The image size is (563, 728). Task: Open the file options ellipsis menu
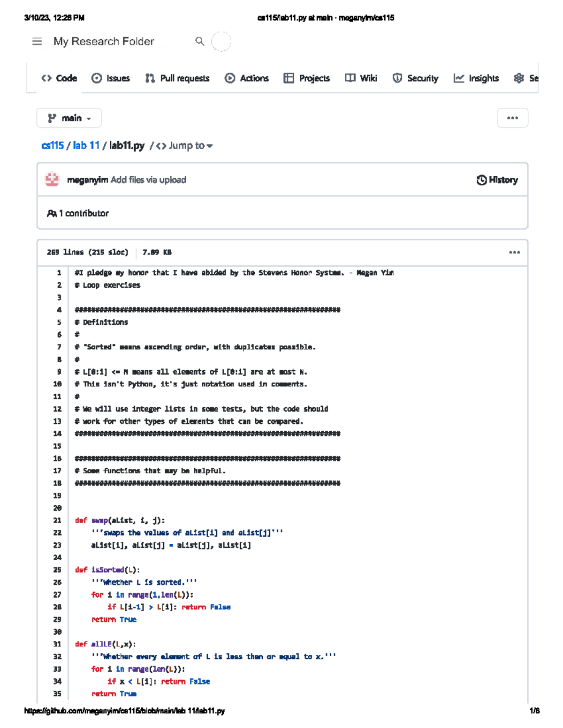click(x=514, y=252)
